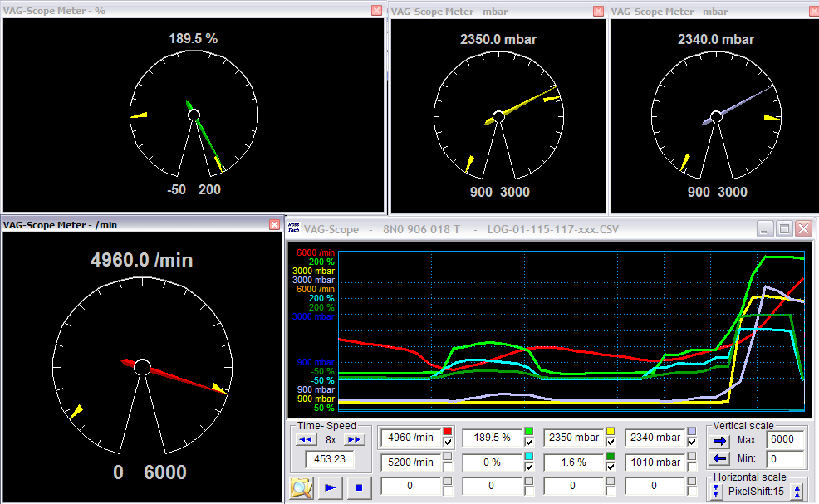Toggle the checkbox for the 189.5 % channel
Viewport: 819px width, 504px height.
tap(530, 442)
